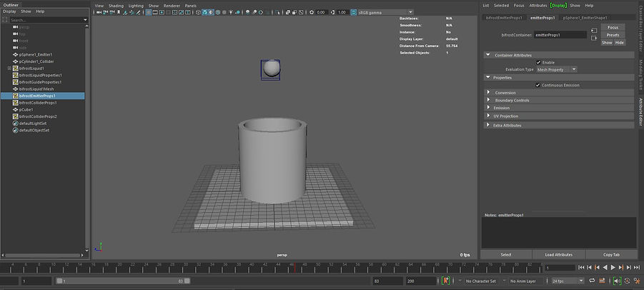
Task: Expand the Extra Attributes section
Action: tap(488, 125)
